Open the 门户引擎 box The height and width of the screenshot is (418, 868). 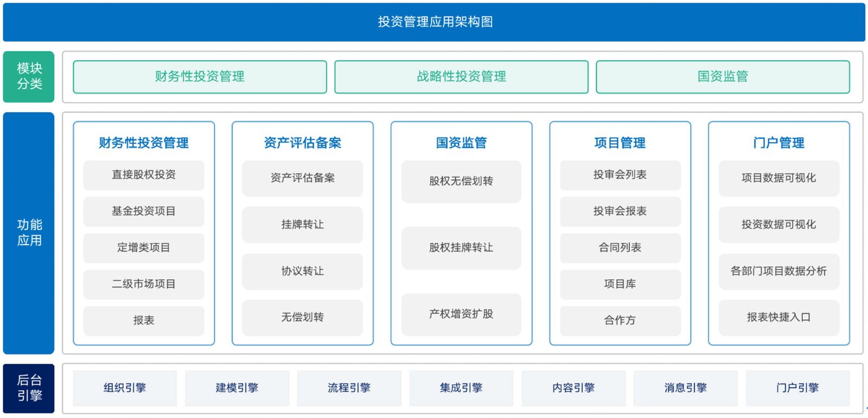click(x=797, y=388)
